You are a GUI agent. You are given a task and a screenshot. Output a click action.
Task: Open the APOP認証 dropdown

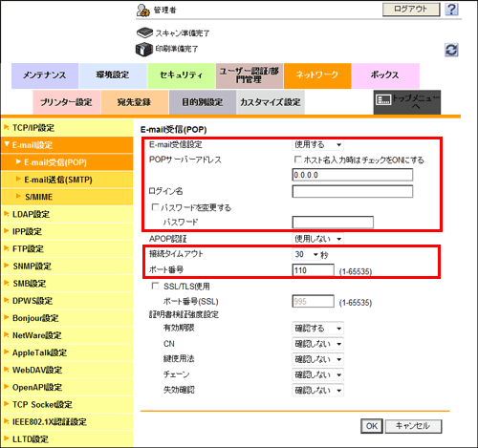click(317, 239)
